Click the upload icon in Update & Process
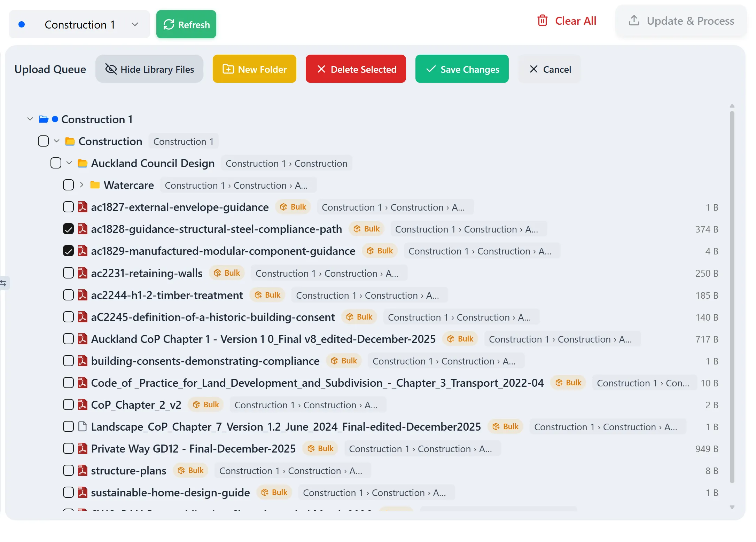756x542 pixels. [634, 21]
